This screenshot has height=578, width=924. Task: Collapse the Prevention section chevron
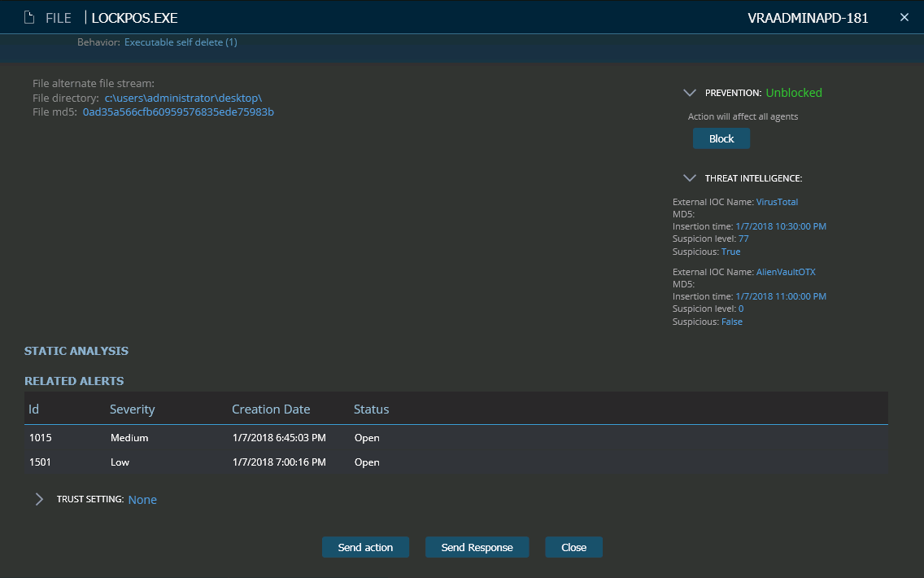tap(690, 93)
